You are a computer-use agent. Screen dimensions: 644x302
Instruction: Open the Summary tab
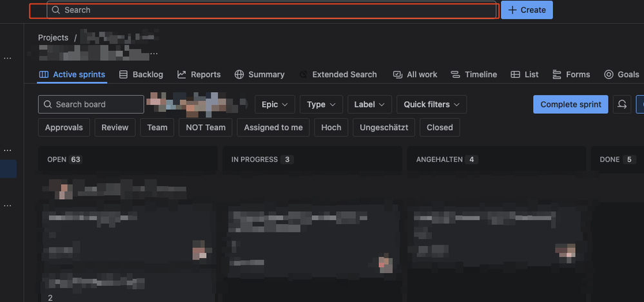[259, 74]
